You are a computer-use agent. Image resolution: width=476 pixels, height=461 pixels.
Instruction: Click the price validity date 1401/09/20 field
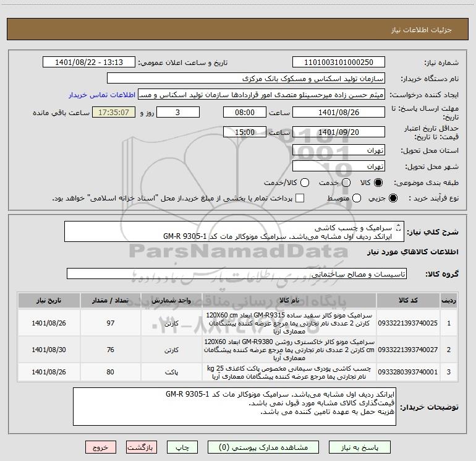[x=339, y=132]
